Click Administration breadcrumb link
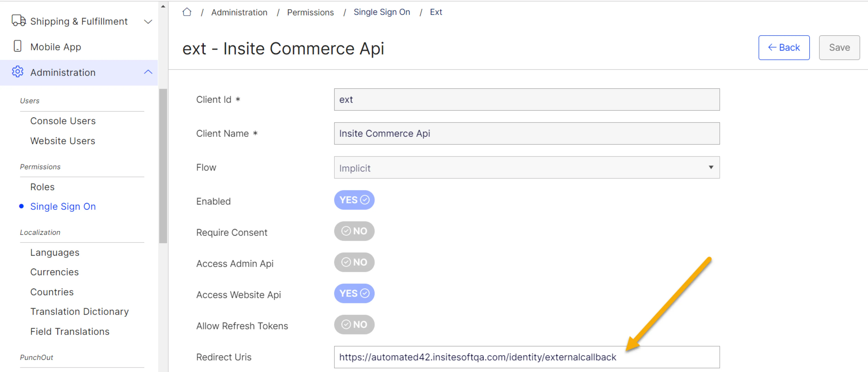Viewport: 868px width, 372px height. pos(239,13)
